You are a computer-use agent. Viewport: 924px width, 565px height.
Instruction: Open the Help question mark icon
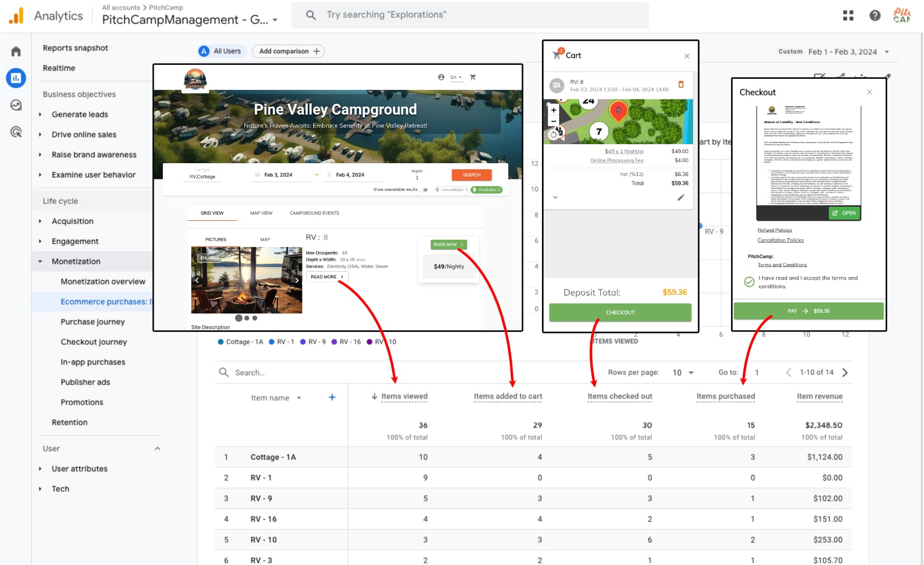[875, 16]
